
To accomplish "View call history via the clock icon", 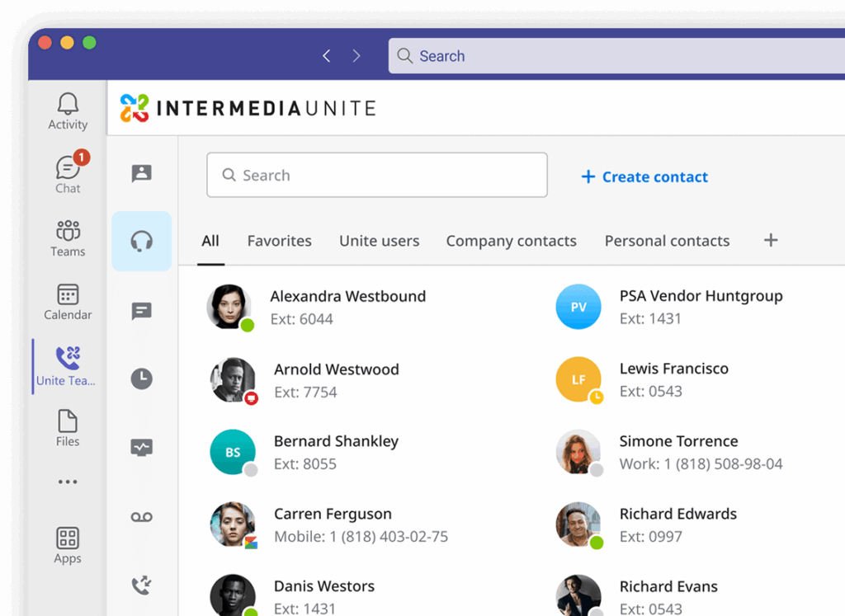I will (141, 379).
